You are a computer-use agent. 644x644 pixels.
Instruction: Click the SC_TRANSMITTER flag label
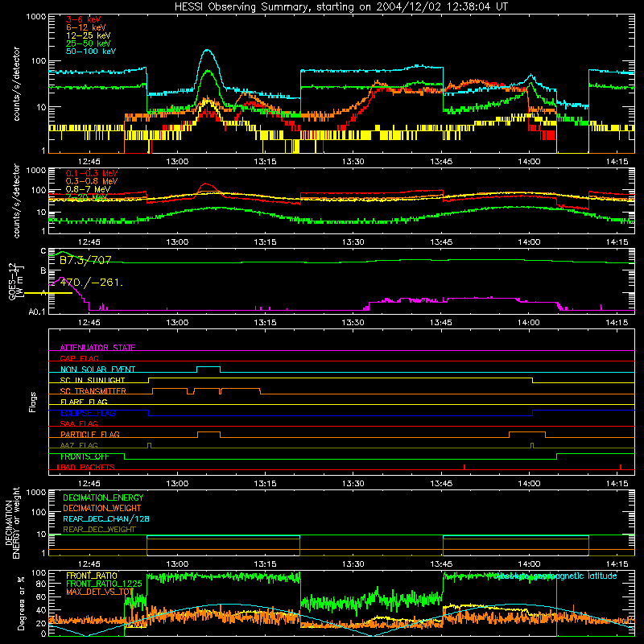click(x=93, y=390)
